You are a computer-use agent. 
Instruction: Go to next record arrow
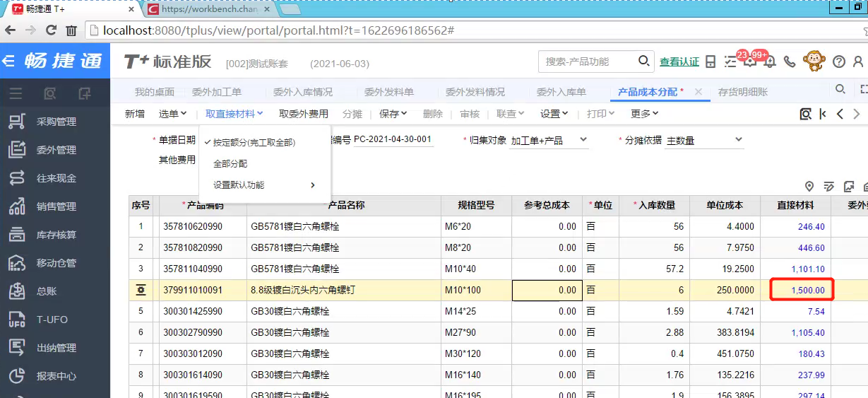click(x=857, y=114)
